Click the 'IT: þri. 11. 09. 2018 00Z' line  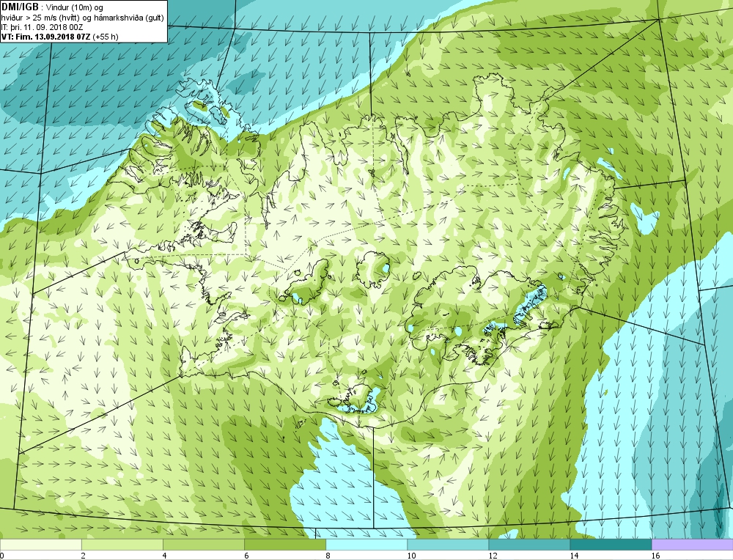[42, 27]
